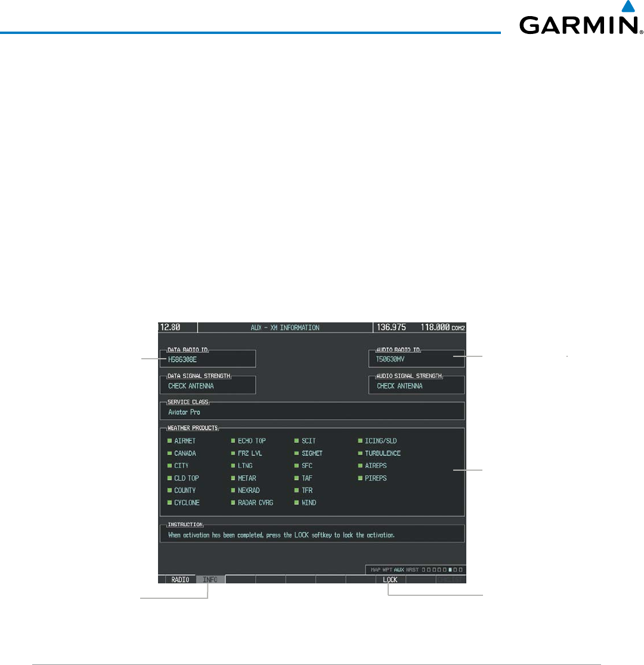Click the CYCLONE product status box

pyautogui.click(x=170, y=502)
